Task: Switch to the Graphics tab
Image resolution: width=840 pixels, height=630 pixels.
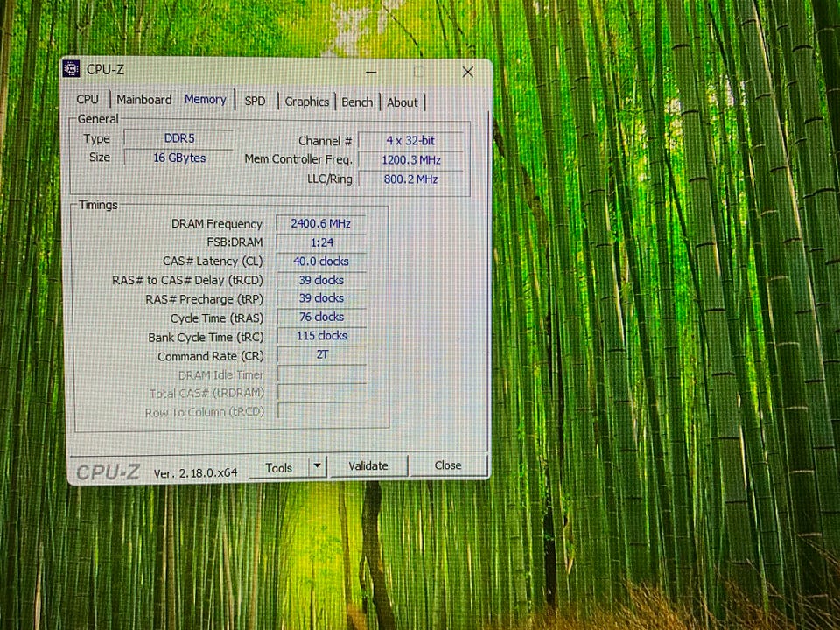Action: point(306,101)
